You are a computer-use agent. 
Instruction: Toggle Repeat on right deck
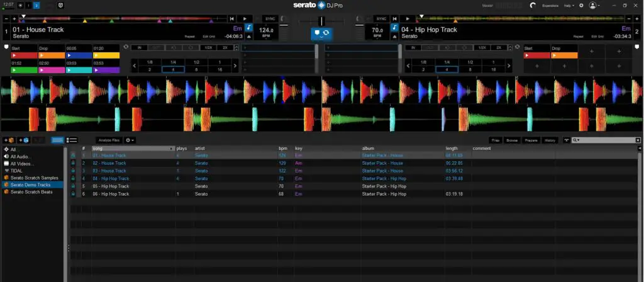[579, 37]
